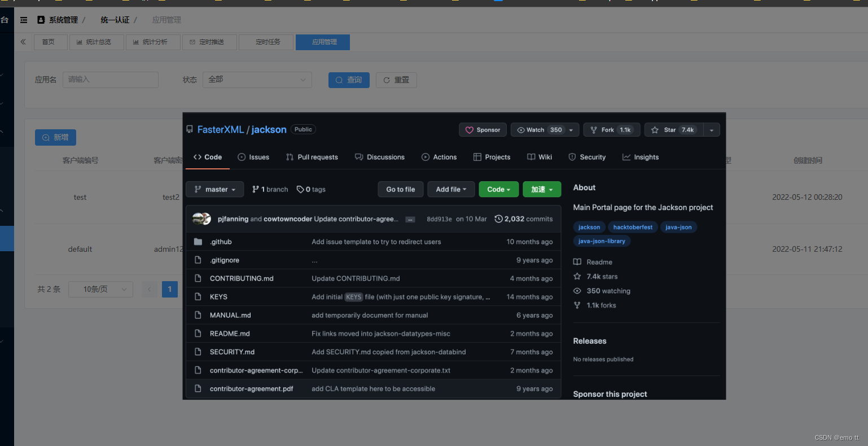Open the KEYS file
This screenshot has width=868, height=446.
pyautogui.click(x=218, y=297)
